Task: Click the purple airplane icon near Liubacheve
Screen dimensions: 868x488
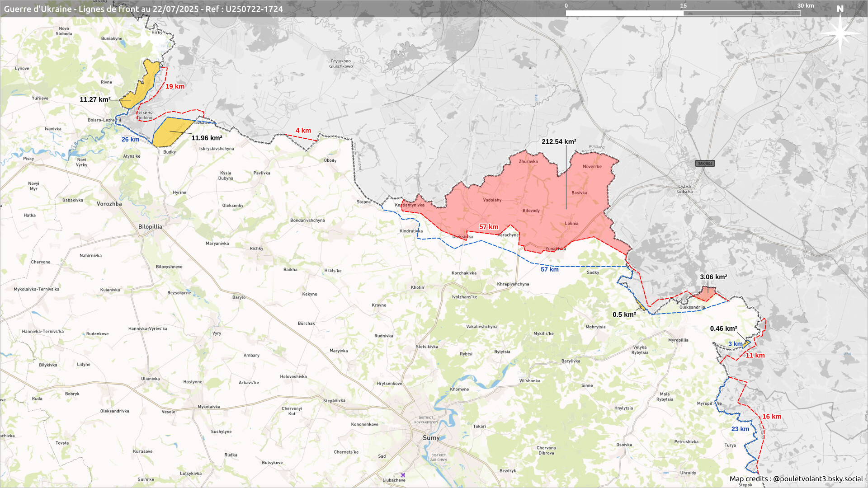Action: (403, 475)
